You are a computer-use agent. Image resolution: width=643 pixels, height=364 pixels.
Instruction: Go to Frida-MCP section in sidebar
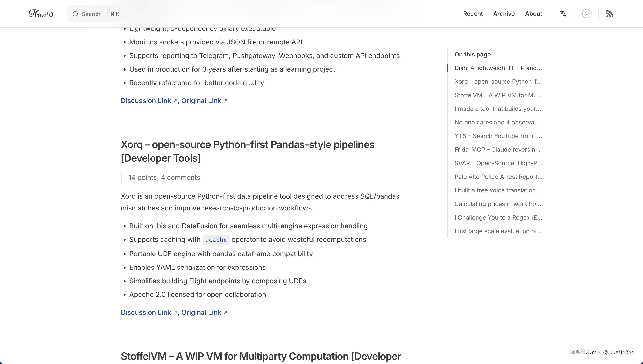point(497,150)
